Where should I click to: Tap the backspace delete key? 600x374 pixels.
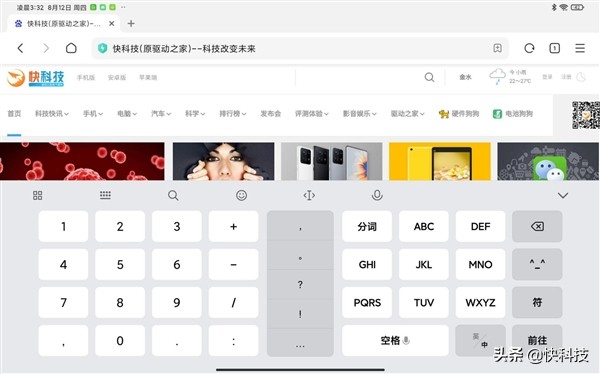(x=537, y=226)
